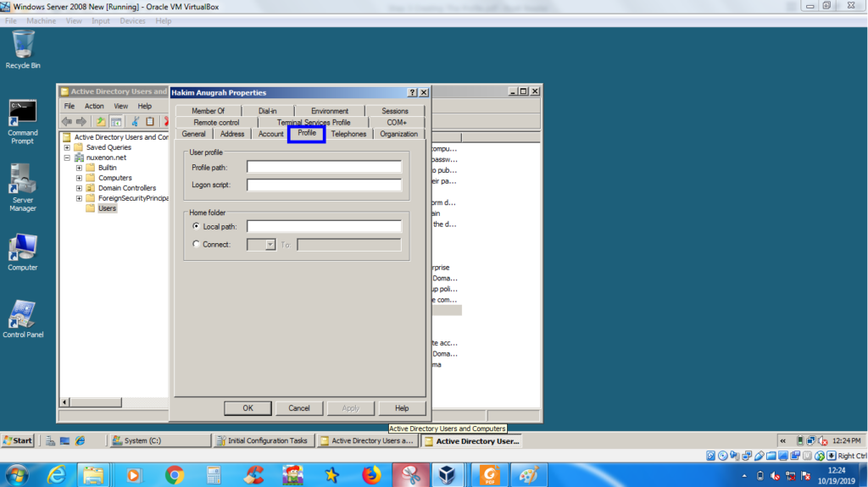Click the host Windows Start orb
The height and width of the screenshot is (487, 868).
coord(17,475)
